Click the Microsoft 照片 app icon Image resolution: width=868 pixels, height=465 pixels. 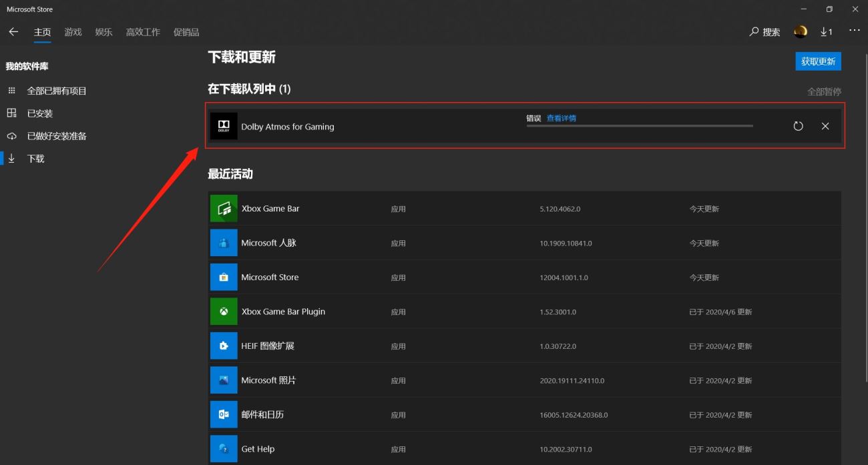click(x=224, y=380)
